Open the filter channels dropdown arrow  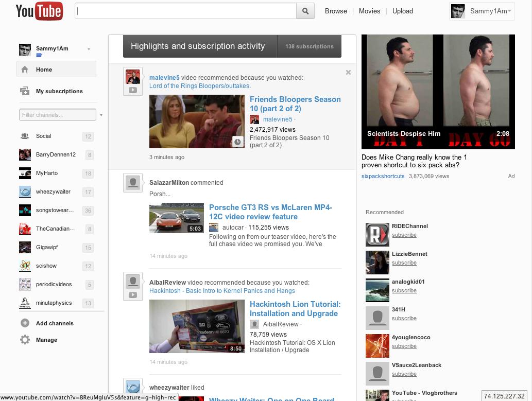point(101,115)
